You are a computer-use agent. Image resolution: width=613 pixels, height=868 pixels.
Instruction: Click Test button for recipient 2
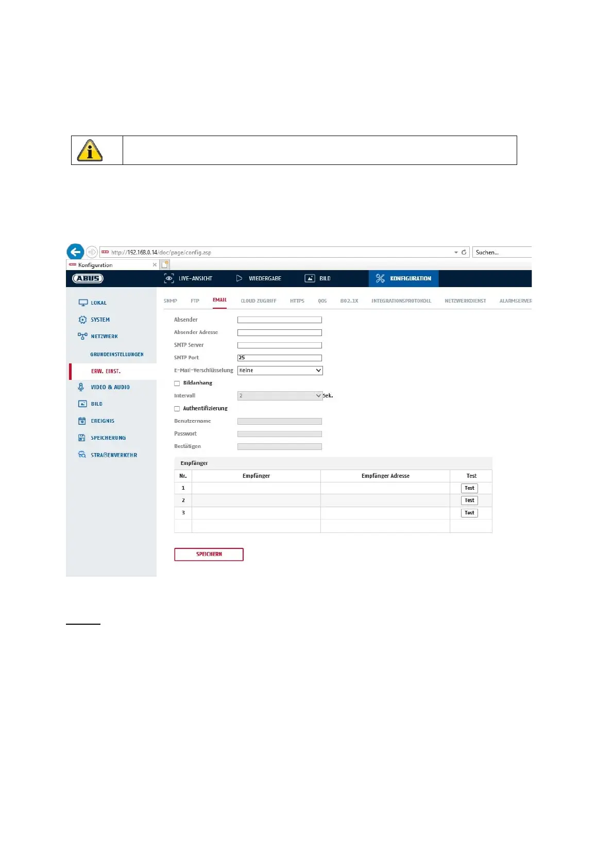(469, 500)
